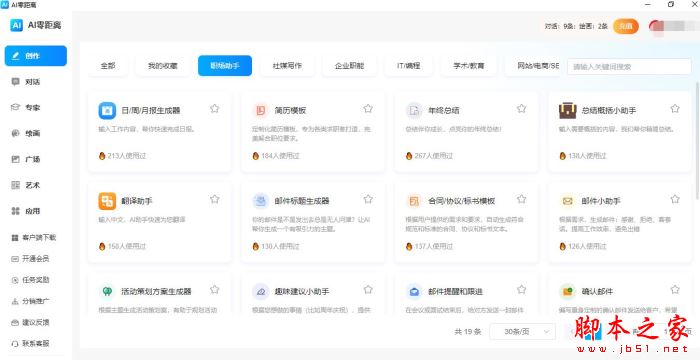The height and width of the screenshot is (360, 700).
Task: Star the 邮件小助手 card
Action: click(x=675, y=199)
